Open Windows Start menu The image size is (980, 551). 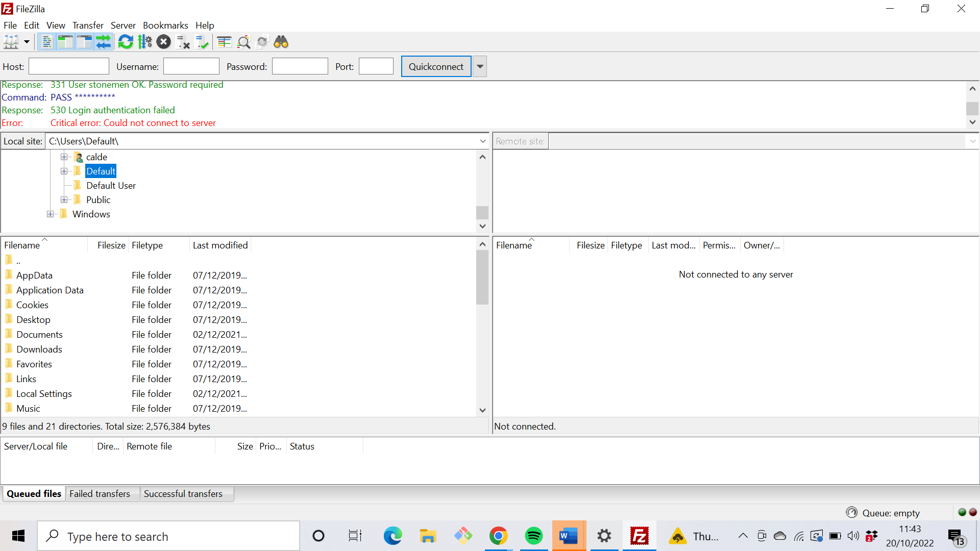[x=18, y=536]
